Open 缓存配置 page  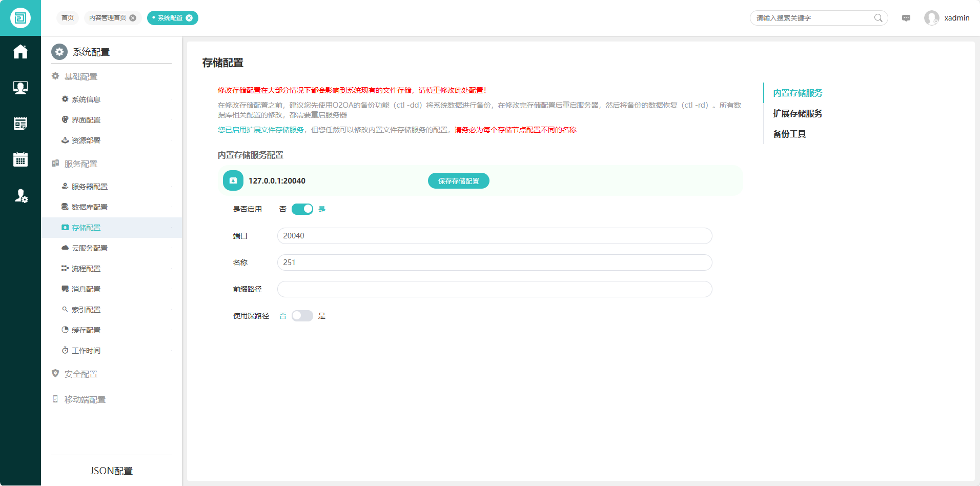pyautogui.click(x=111, y=330)
